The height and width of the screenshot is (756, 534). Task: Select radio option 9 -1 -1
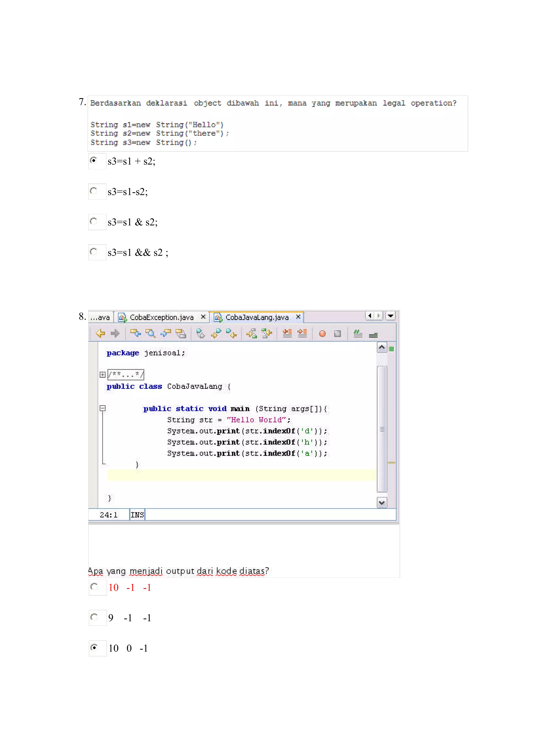(94, 617)
